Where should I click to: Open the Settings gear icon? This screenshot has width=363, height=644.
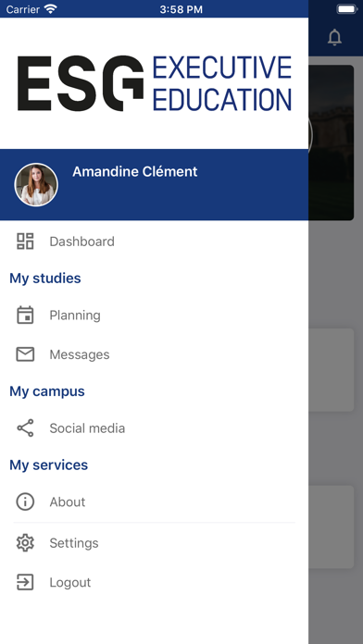click(25, 543)
